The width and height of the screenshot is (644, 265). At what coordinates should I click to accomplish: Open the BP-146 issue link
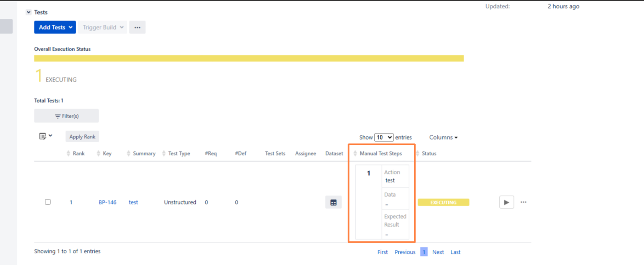tap(107, 202)
